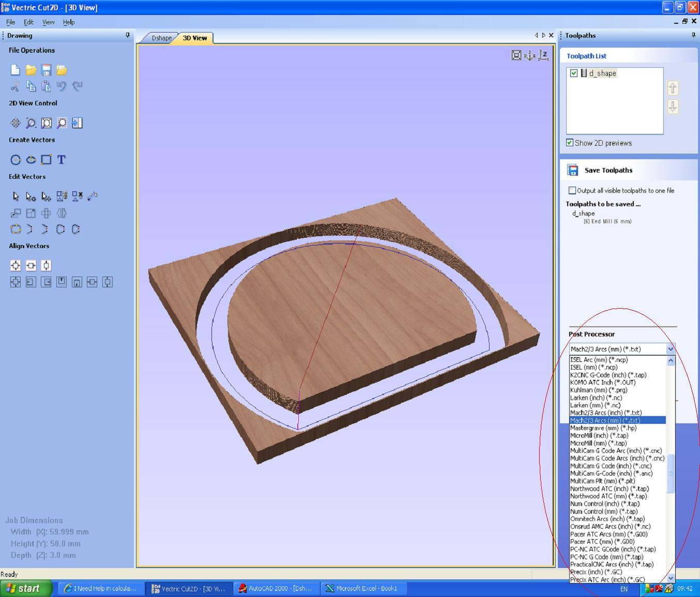Image resolution: width=700 pixels, height=597 pixels.
Task: Toggle the Show 2D previews checkbox
Action: (x=570, y=143)
